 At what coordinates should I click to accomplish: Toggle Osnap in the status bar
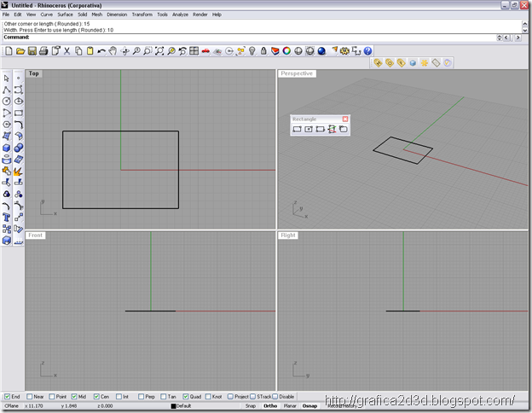click(x=309, y=406)
